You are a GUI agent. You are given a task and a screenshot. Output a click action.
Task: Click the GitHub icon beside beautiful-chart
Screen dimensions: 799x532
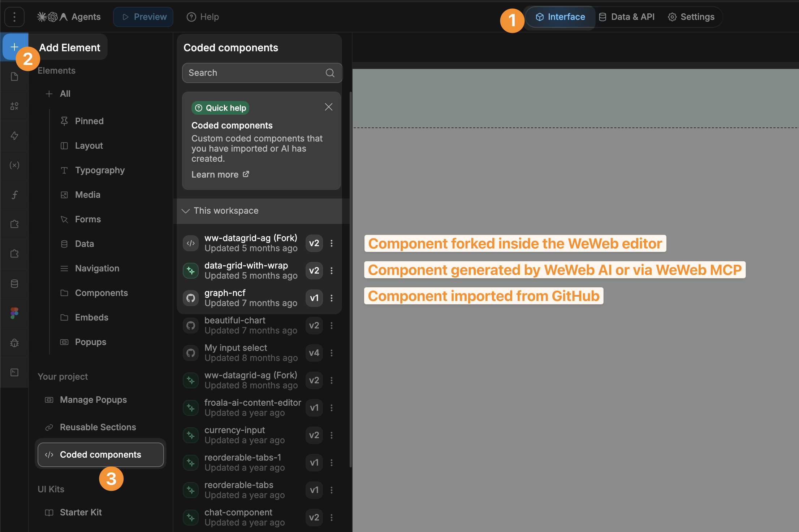click(191, 326)
